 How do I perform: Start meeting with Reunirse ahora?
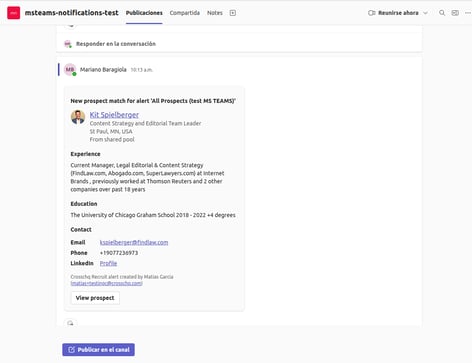398,13
